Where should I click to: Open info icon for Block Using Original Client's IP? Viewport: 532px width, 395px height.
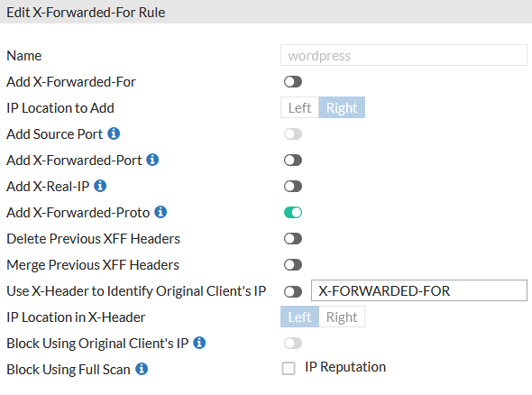[199, 343]
